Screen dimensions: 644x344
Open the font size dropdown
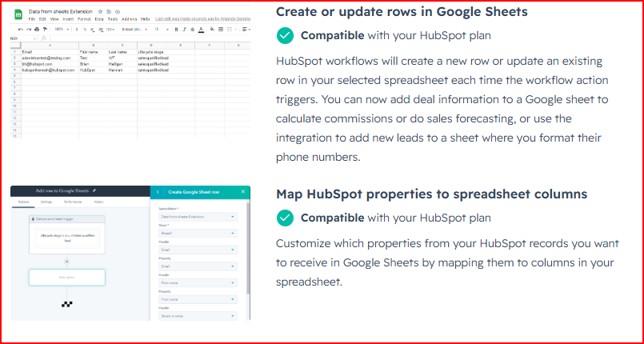162,29
